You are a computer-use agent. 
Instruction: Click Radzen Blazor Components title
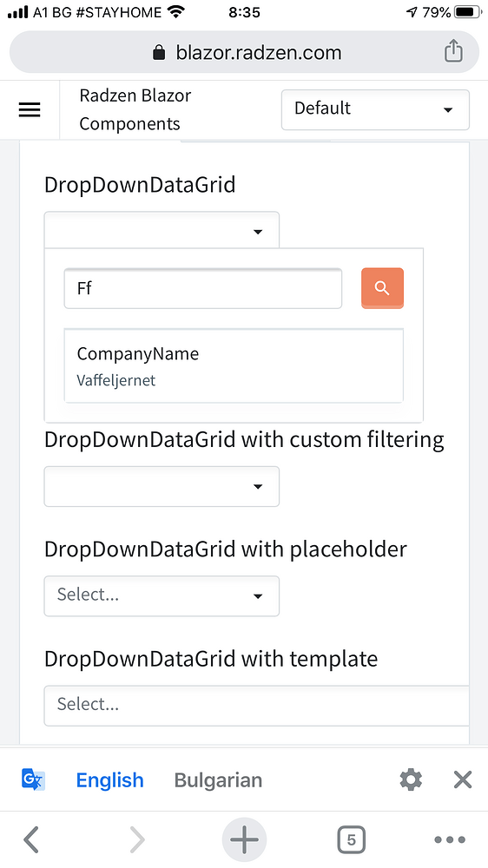135,109
